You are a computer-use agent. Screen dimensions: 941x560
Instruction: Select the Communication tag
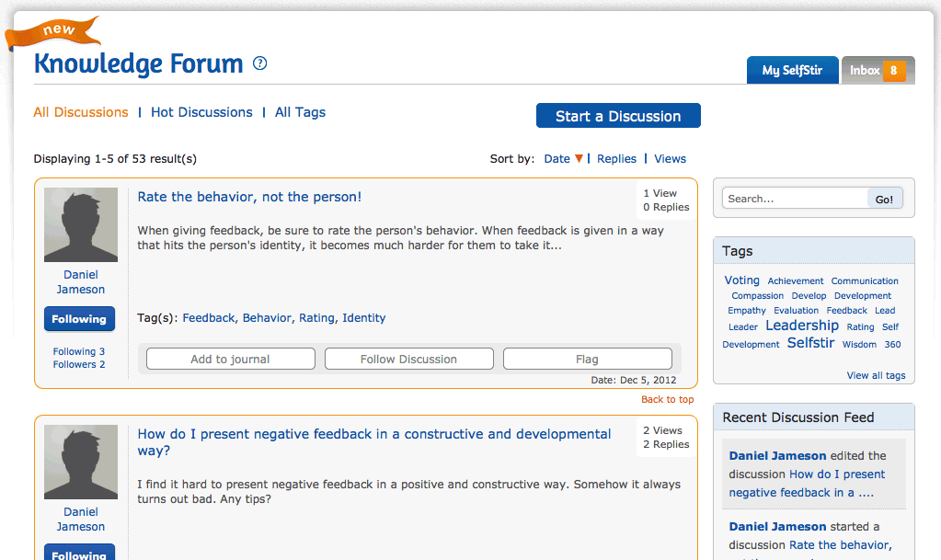tap(864, 280)
